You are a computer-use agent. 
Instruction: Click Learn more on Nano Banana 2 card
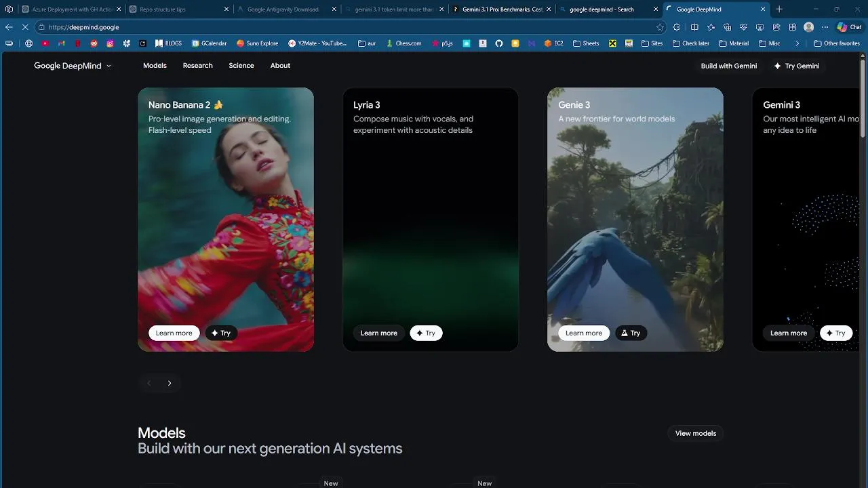(x=174, y=333)
